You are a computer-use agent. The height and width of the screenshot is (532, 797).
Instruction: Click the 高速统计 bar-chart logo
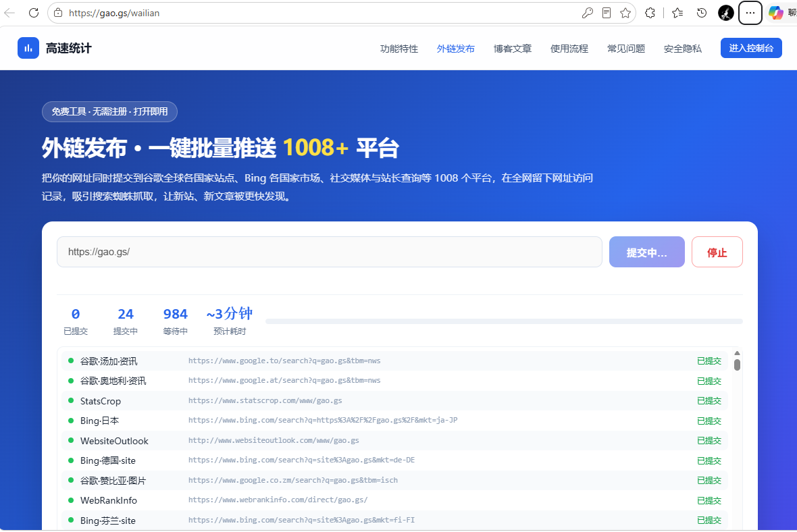tap(28, 48)
